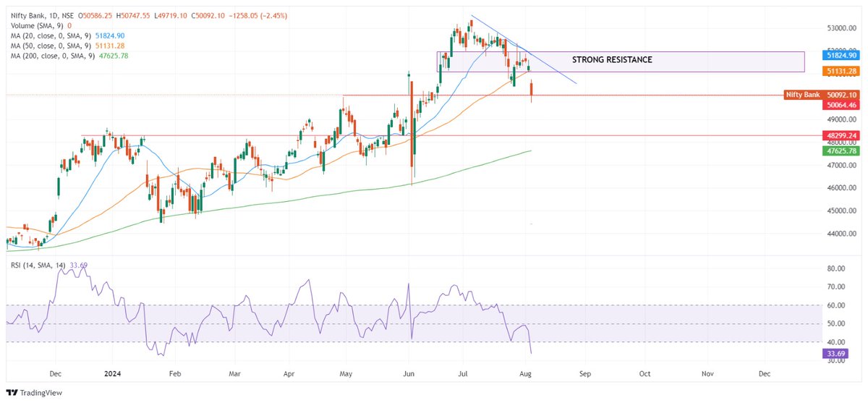Click the 44000.00 price axis value
This screenshot has width=868, height=403.
pos(842,234)
